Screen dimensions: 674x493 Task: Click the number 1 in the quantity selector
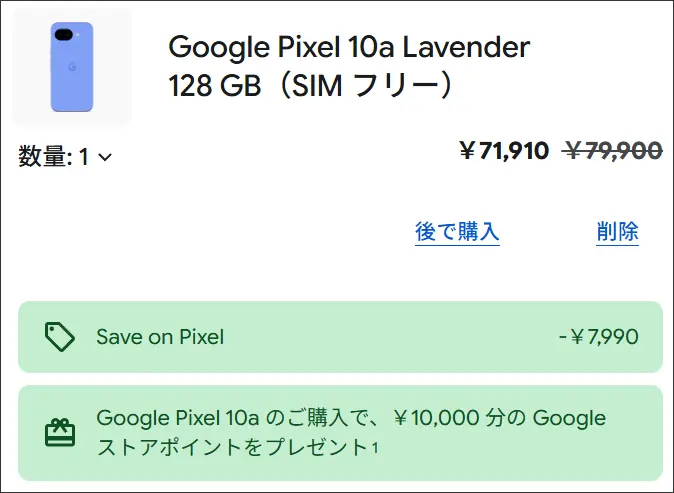click(x=85, y=156)
